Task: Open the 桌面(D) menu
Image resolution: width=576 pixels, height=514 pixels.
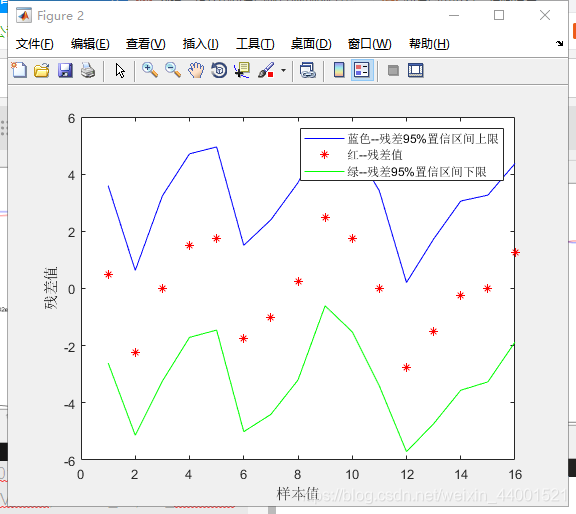Action: tap(311, 44)
